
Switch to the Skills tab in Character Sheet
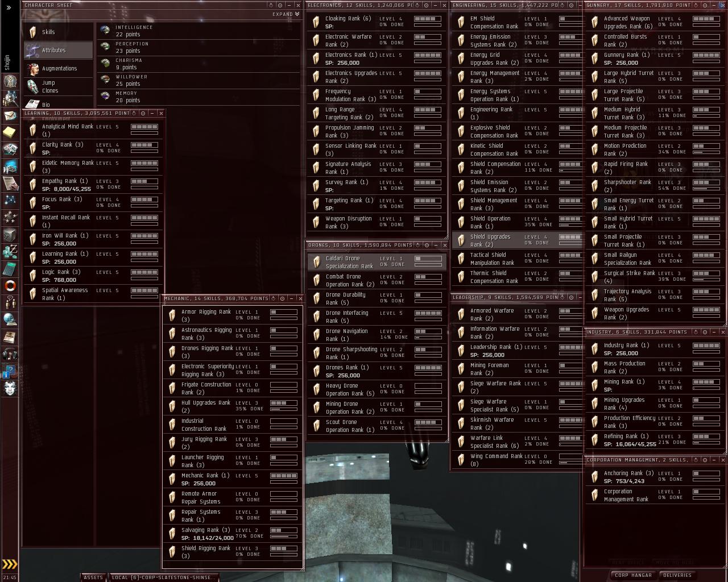(x=58, y=32)
